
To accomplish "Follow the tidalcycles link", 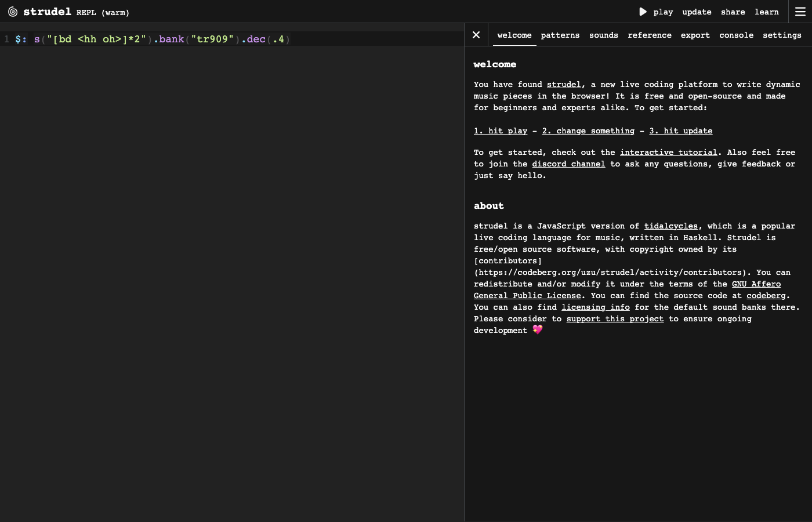I will [x=671, y=226].
